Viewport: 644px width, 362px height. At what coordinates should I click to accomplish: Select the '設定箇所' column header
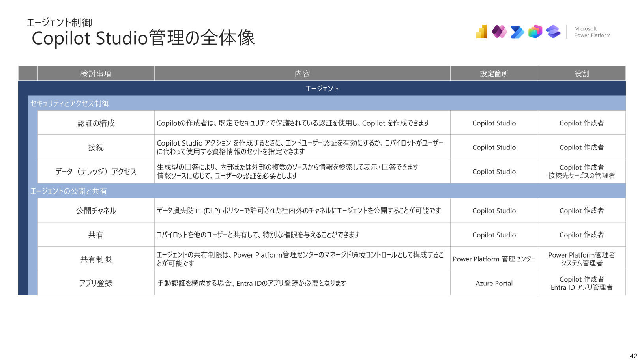tap(494, 74)
